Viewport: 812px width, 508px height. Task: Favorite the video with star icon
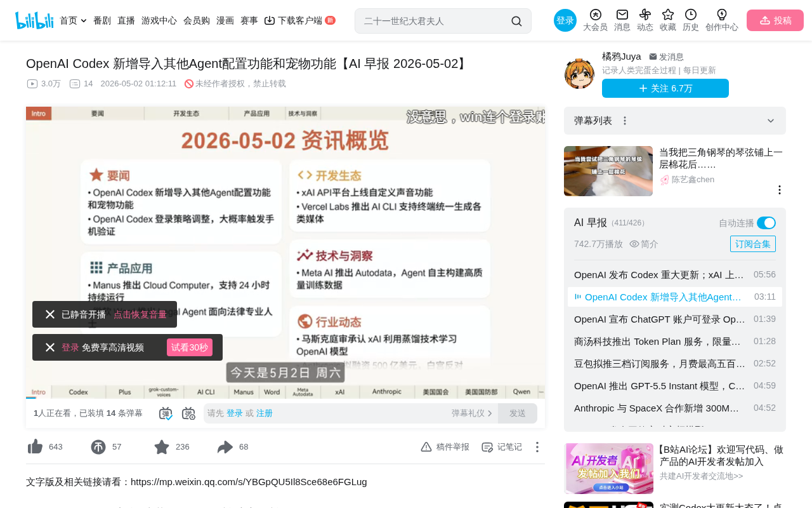click(x=162, y=447)
